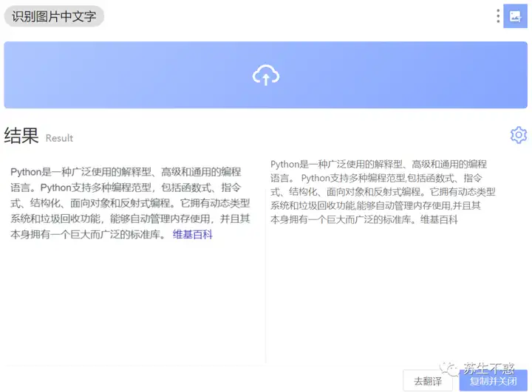Screen dimensions: 532x392
Task: Click the 去翻译 button
Action: click(x=428, y=381)
